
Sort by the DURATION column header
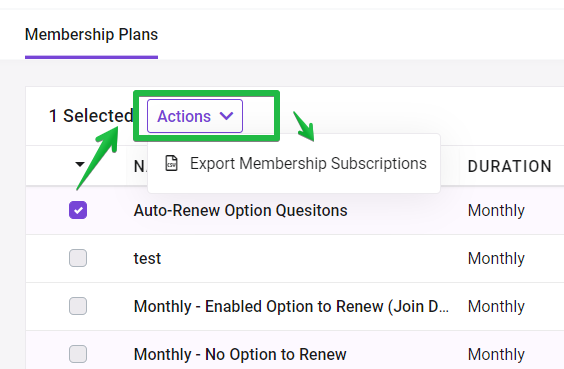[510, 167]
